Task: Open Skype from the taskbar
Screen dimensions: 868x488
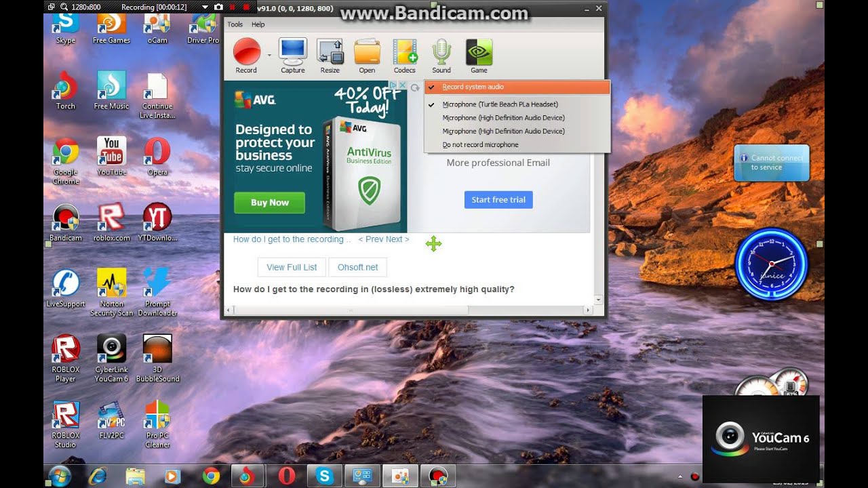Action: [x=324, y=476]
